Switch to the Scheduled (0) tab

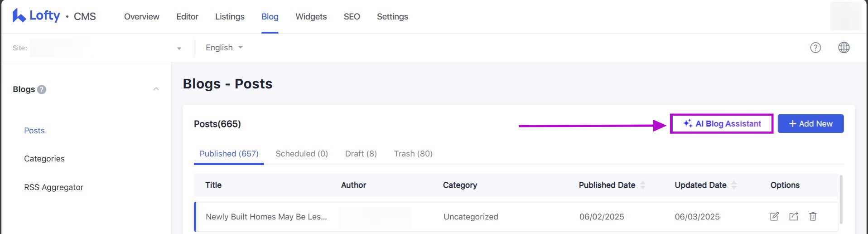302,154
